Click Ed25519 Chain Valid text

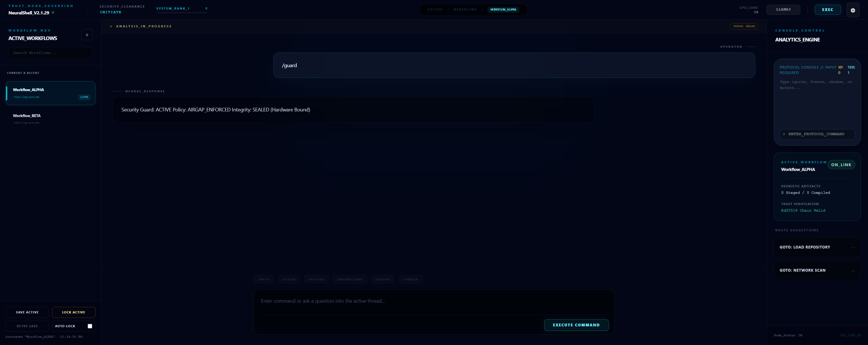803,210
